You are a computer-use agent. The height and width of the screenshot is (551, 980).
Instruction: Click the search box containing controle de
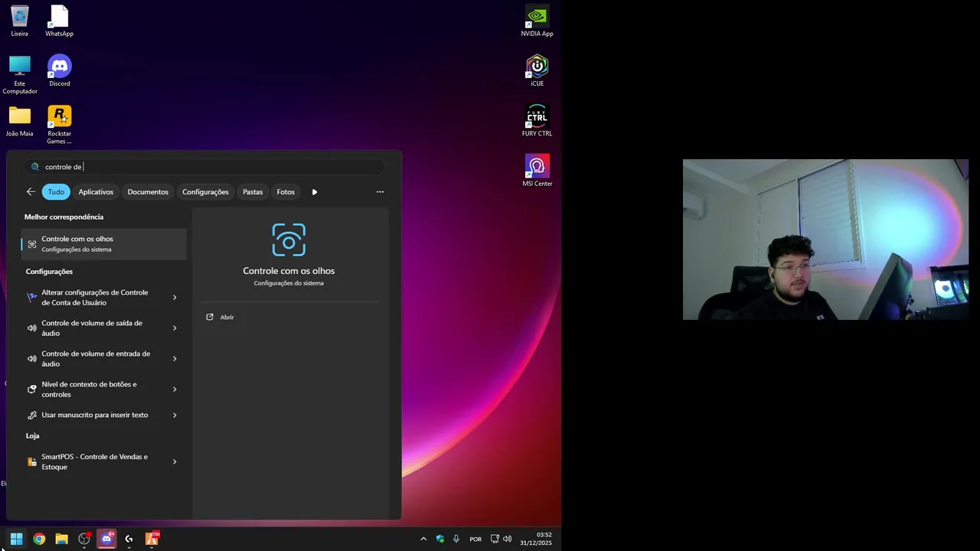click(204, 167)
